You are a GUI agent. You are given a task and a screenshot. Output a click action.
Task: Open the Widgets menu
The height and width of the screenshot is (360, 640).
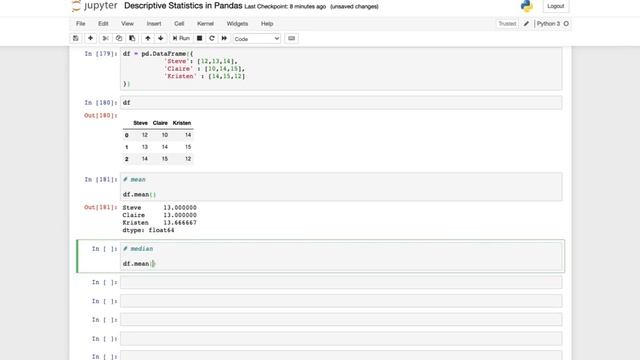point(237,24)
